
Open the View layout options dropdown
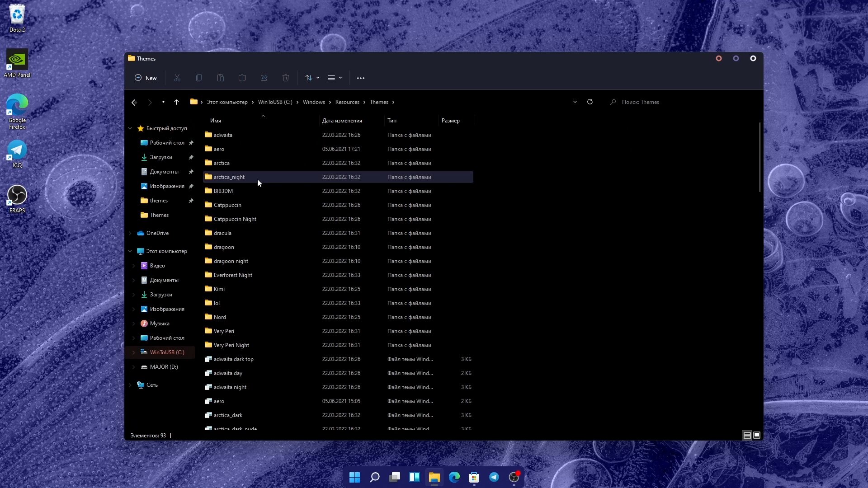[335, 78]
